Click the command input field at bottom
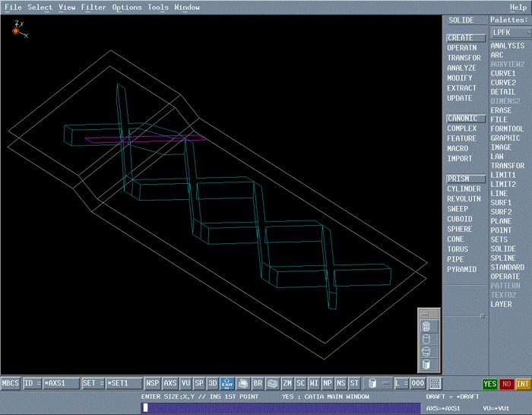 click(x=280, y=408)
